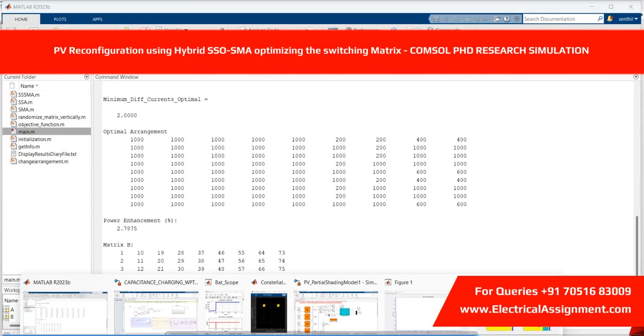Click the Figure 1 preview title label

point(403,282)
